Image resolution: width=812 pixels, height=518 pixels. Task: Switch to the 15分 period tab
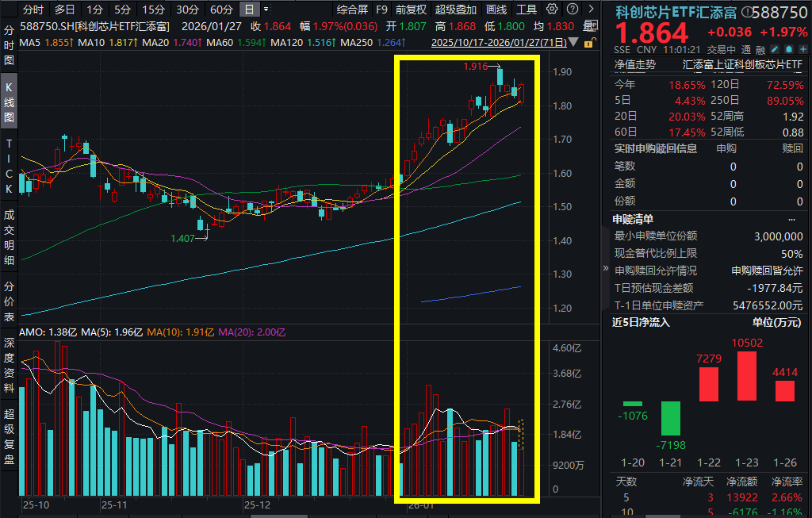(x=153, y=10)
